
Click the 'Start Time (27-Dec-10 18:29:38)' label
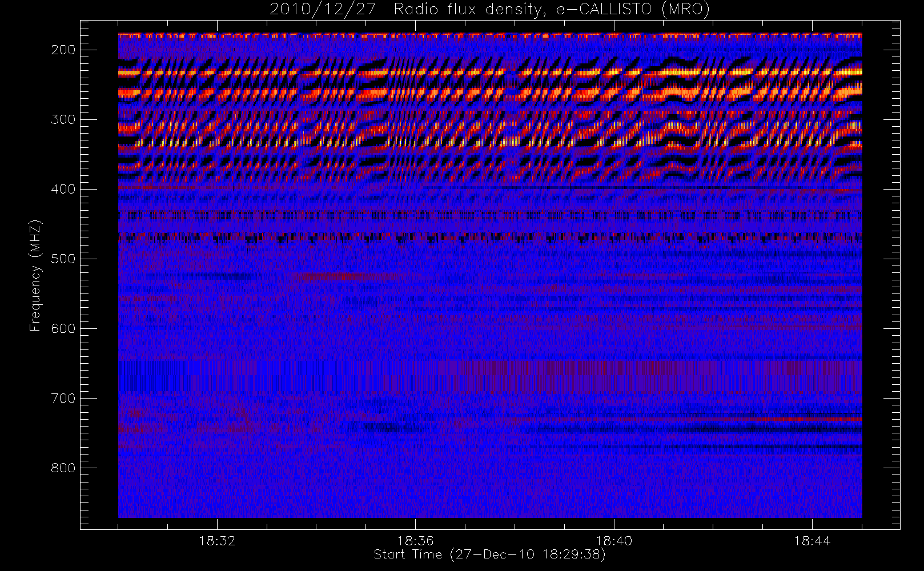tap(489, 554)
